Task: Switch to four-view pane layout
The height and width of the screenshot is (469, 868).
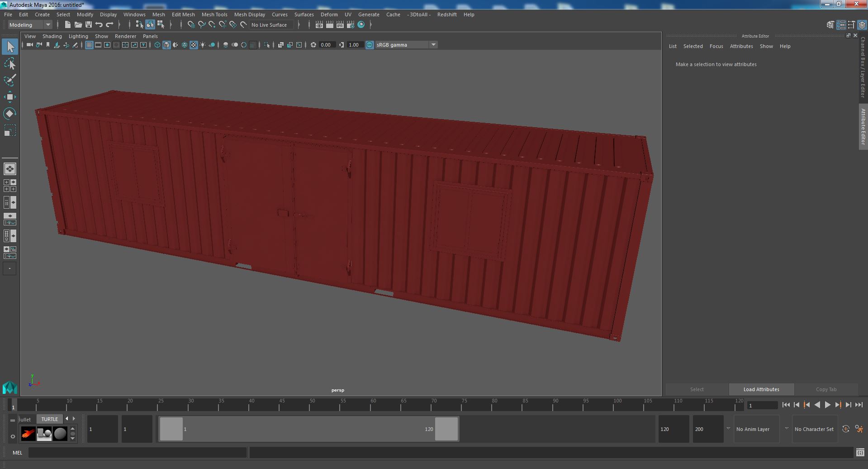Action: coord(10,186)
